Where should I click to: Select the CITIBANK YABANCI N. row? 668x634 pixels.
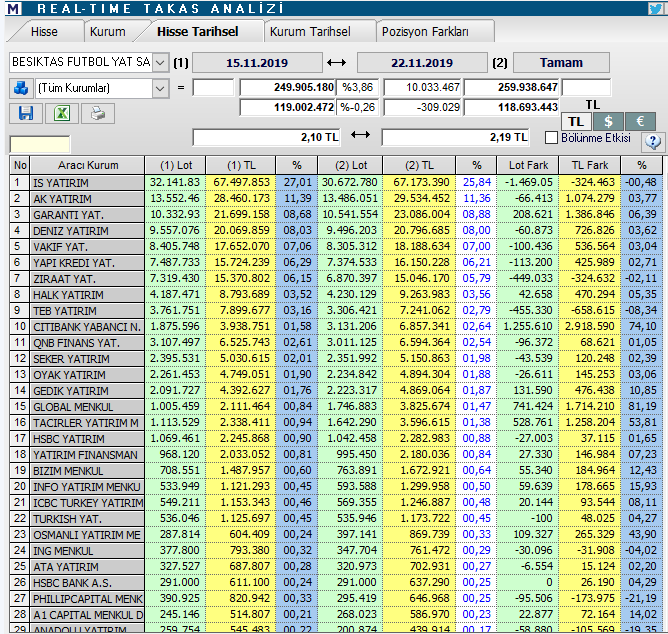[336, 327]
